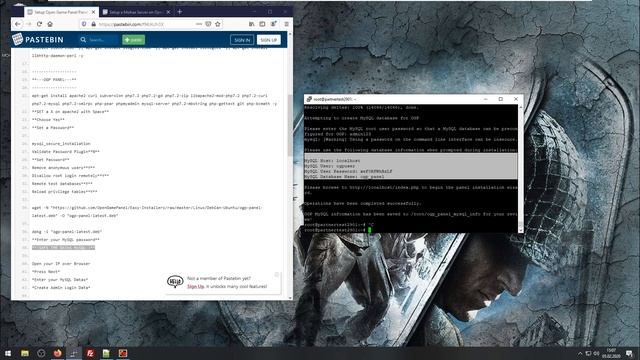This screenshot has height=360, width=640.
Task: Close the Pastebin membership popup
Action: 276,275
